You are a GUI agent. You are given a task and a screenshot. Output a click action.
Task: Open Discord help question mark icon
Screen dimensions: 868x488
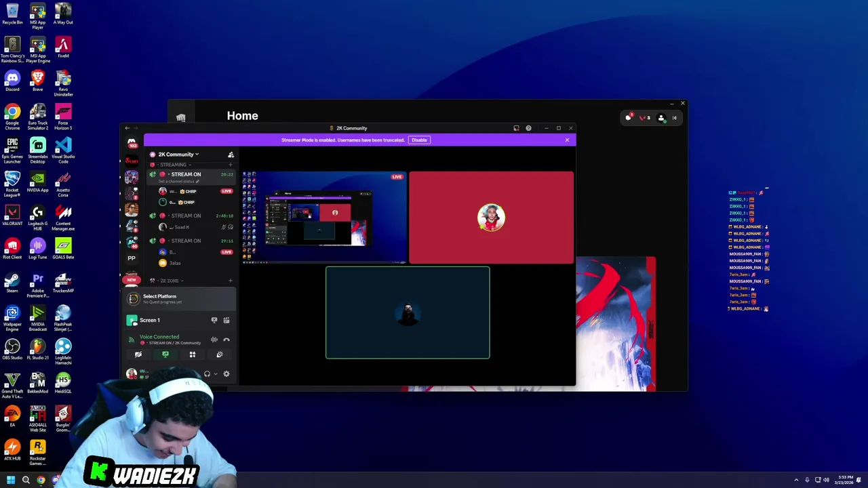coord(528,128)
